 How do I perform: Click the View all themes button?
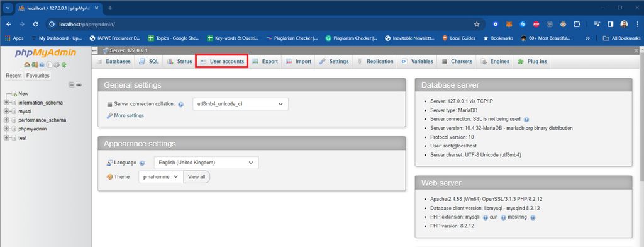(197, 176)
